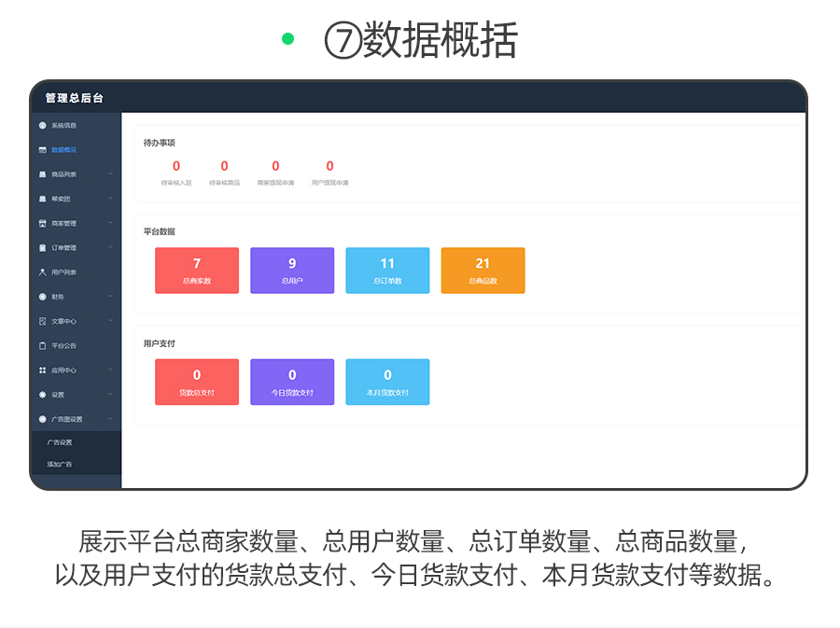Click the orange 总商品数 card

point(483,271)
